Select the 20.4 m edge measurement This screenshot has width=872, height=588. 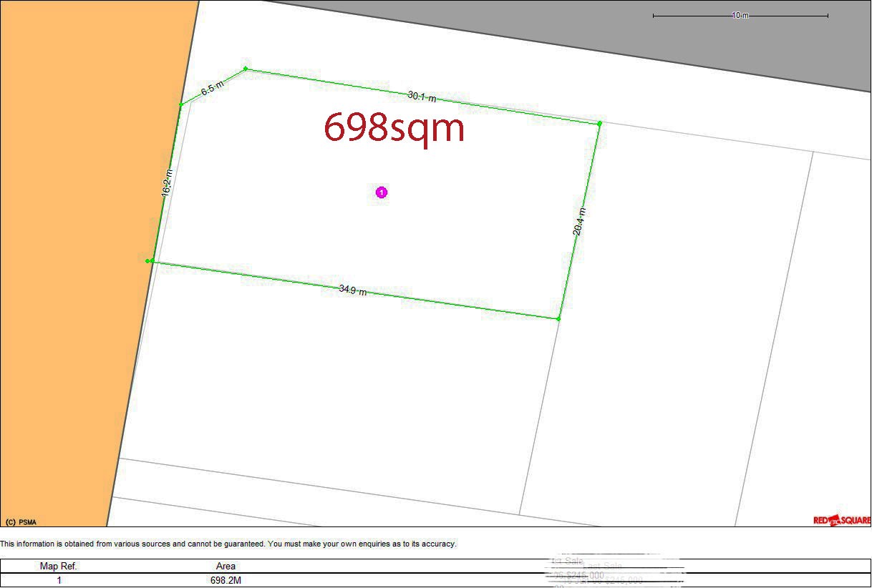pos(578,221)
